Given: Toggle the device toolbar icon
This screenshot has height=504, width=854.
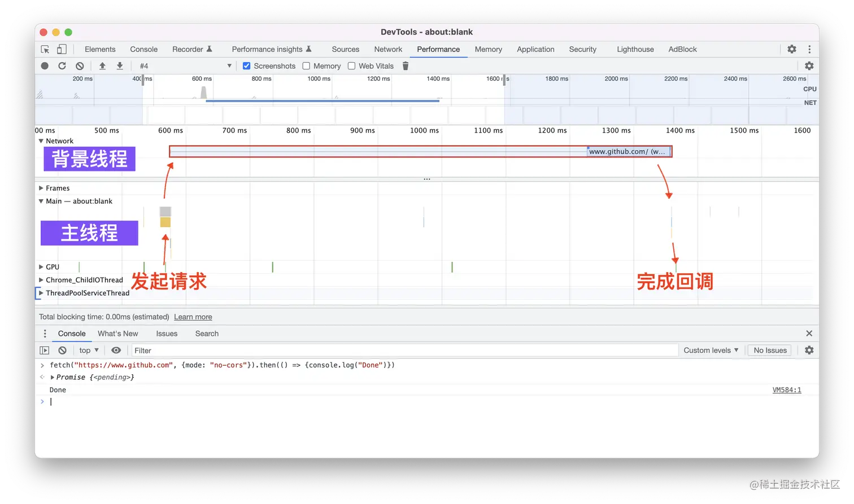Looking at the screenshot, I should (62, 49).
